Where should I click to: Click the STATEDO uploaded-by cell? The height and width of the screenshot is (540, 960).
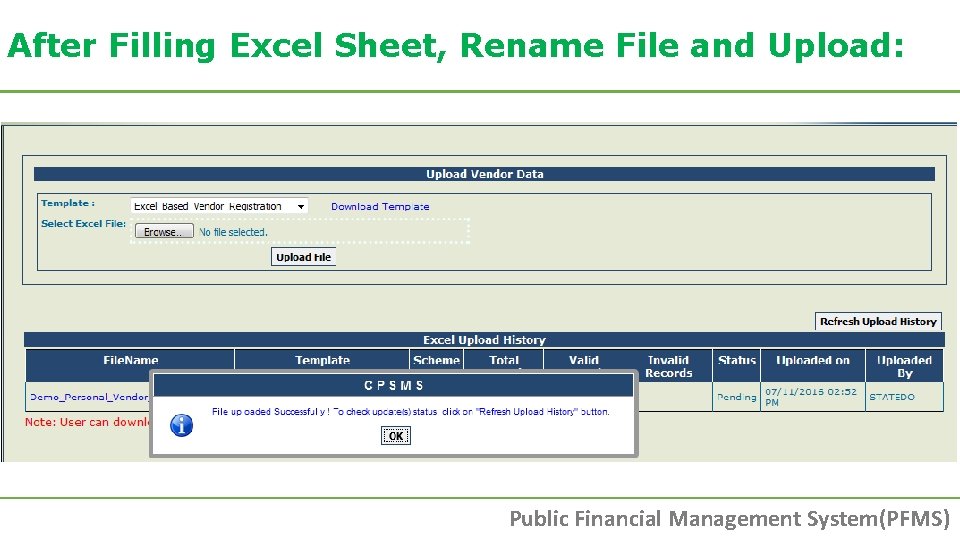pyautogui.click(x=904, y=397)
